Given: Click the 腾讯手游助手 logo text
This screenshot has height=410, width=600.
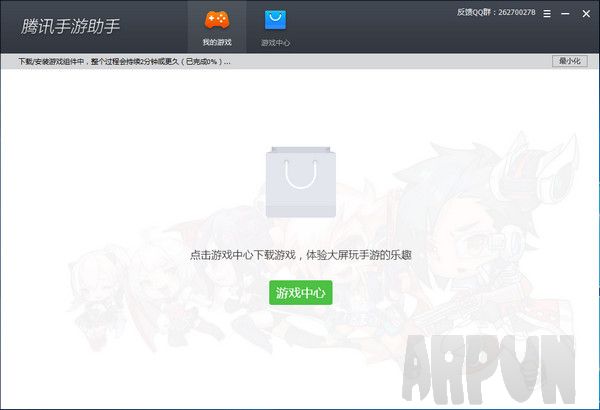Looking at the screenshot, I should 70,27.
